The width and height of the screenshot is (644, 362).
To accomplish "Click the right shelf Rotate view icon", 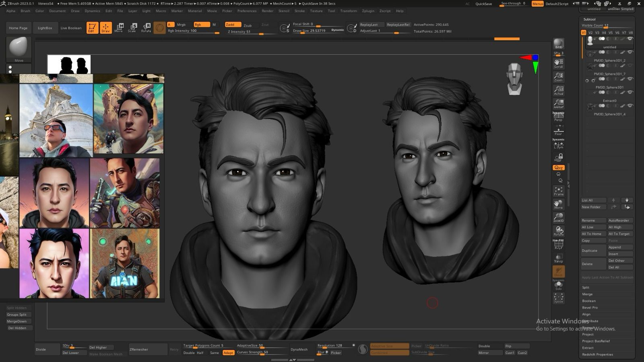I will tap(559, 231).
